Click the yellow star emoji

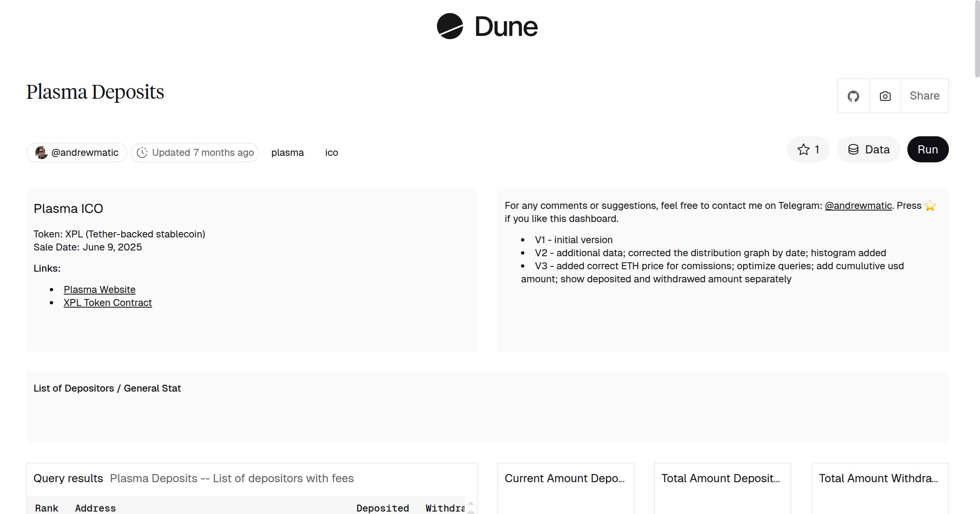coord(930,206)
